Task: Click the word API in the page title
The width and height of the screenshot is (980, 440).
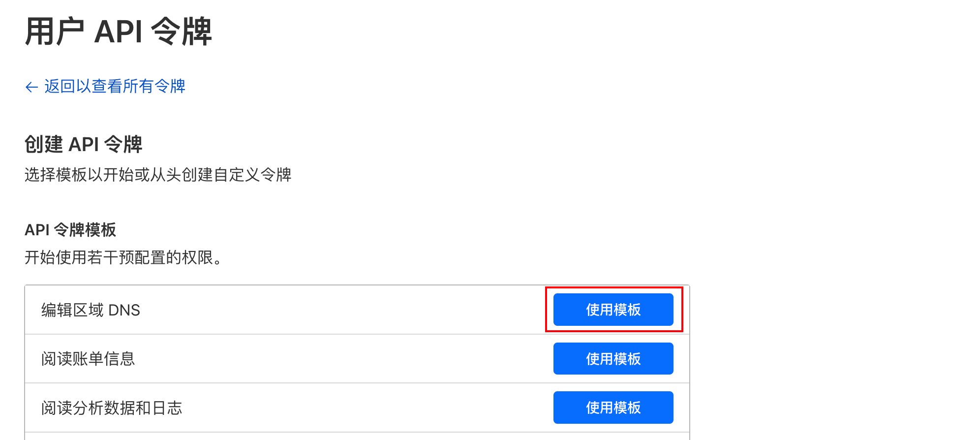Action: pyautogui.click(x=118, y=32)
